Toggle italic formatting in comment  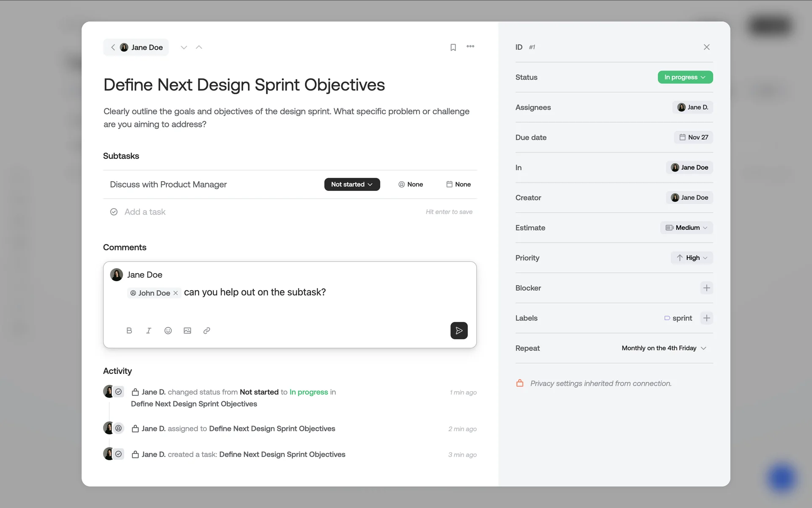[148, 331]
